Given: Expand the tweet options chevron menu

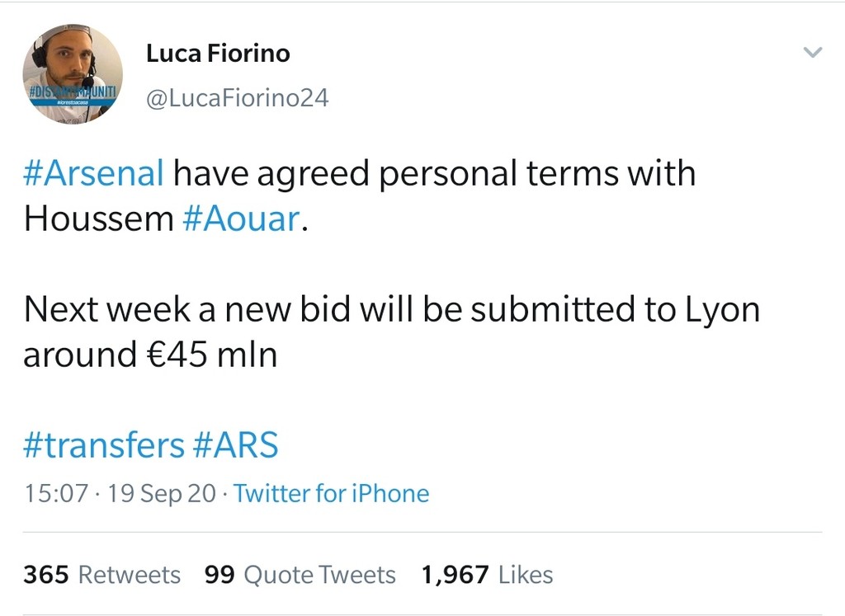Looking at the screenshot, I should [813, 54].
